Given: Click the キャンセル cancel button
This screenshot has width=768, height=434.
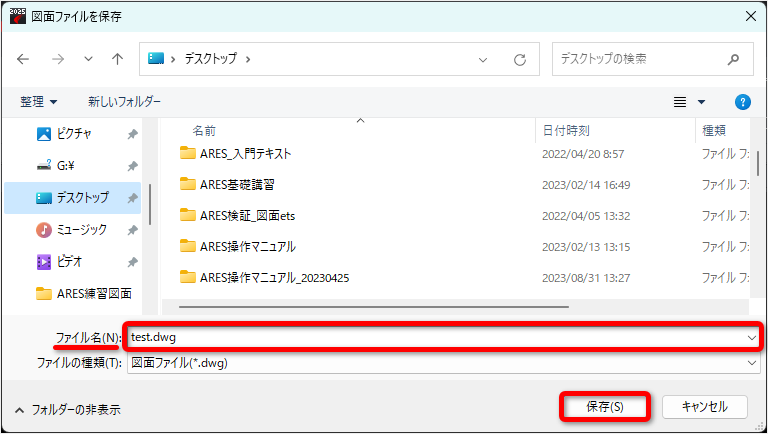Looking at the screenshot, I should (705, 407).
